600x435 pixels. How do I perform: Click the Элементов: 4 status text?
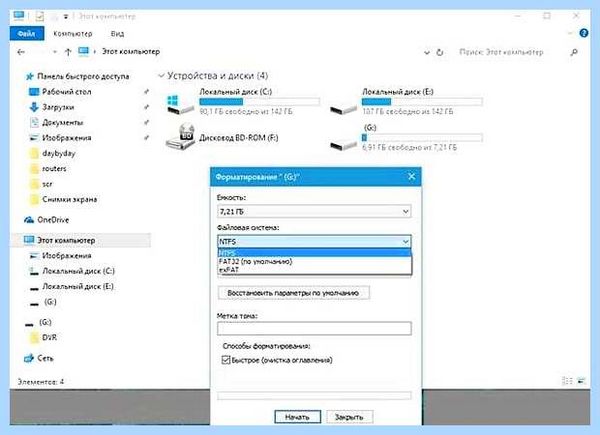point(41,382)
